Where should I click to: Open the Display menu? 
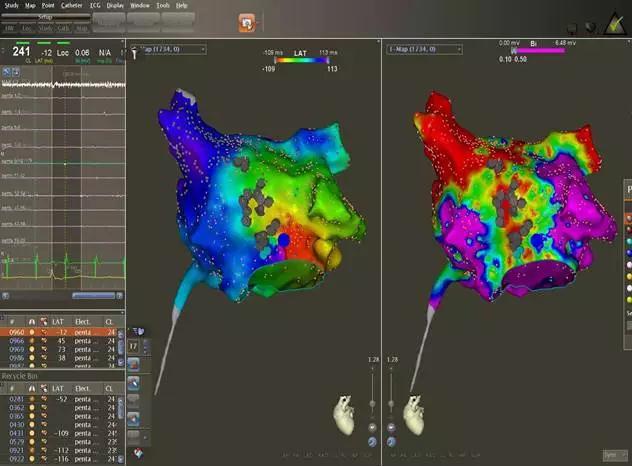(115, 5)
